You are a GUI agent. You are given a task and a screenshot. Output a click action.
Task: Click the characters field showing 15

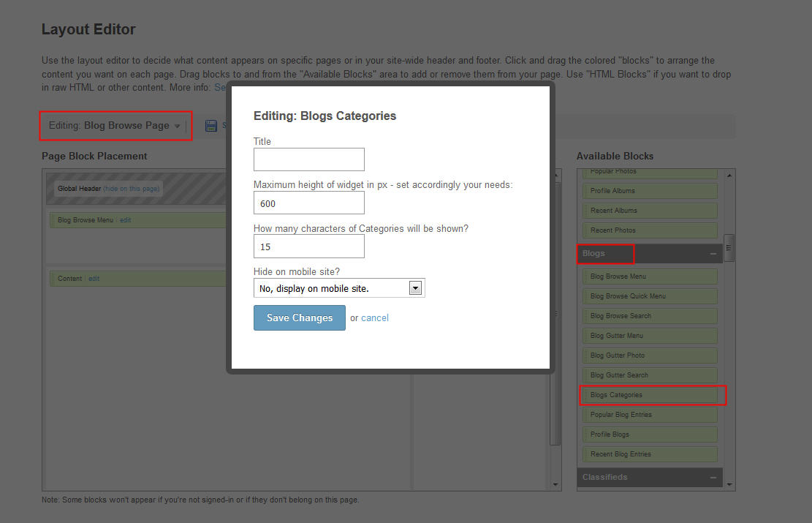pyautogui.click(x=308, y=247)
